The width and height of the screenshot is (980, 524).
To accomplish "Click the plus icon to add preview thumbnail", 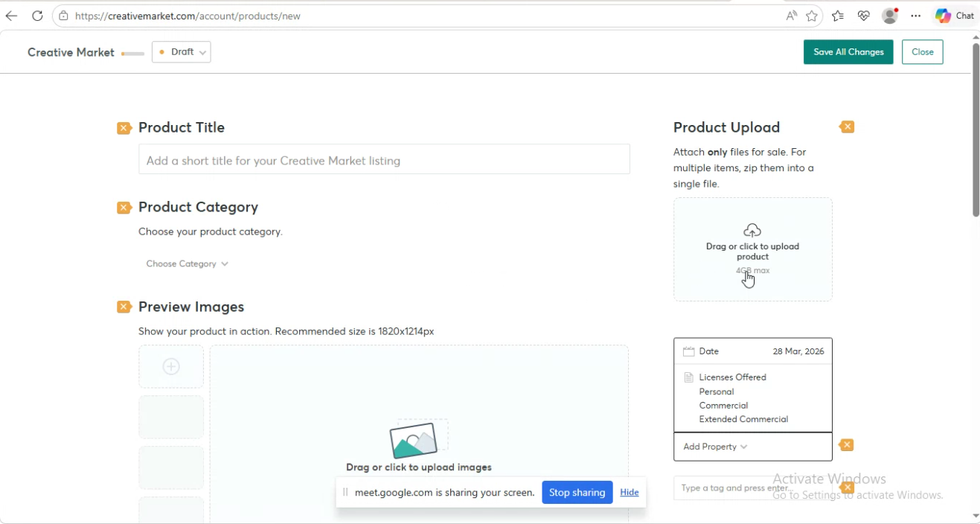I will (171, 366).
